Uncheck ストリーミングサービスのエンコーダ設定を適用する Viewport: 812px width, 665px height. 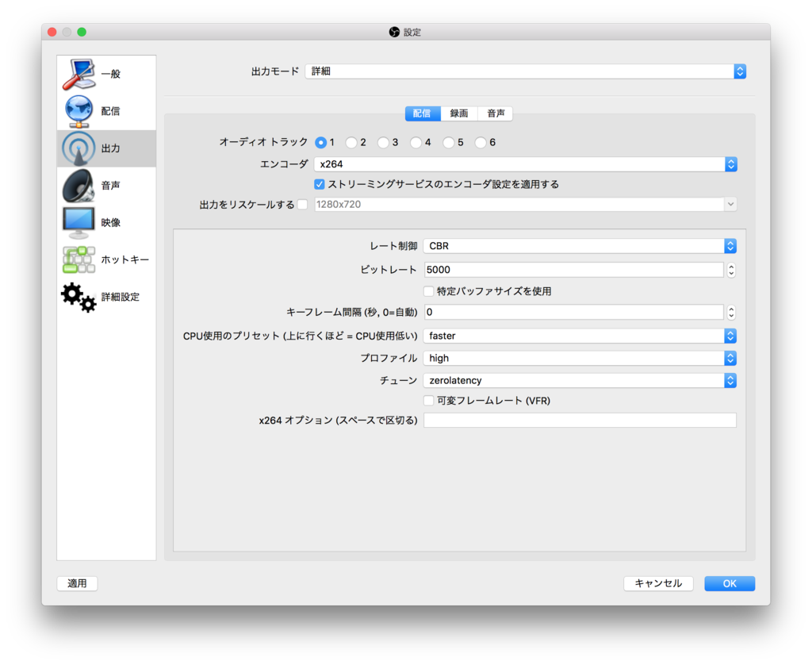click(319, 183)
